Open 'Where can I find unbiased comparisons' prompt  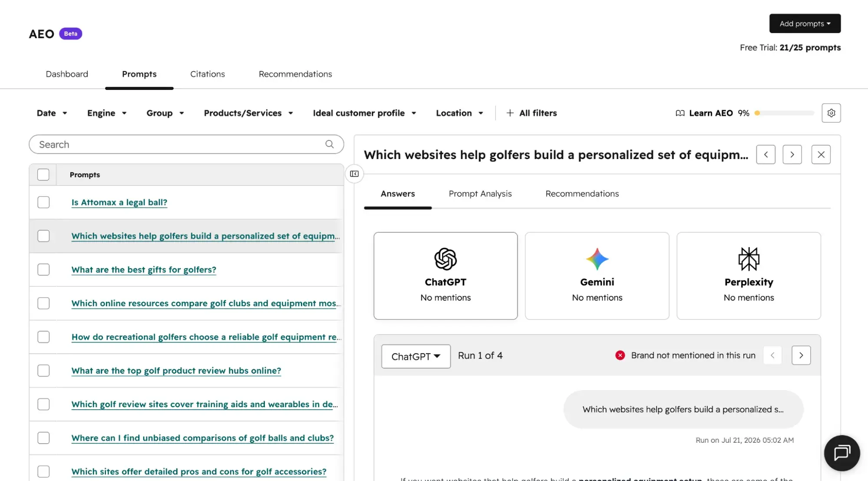(x=203, y=438)
